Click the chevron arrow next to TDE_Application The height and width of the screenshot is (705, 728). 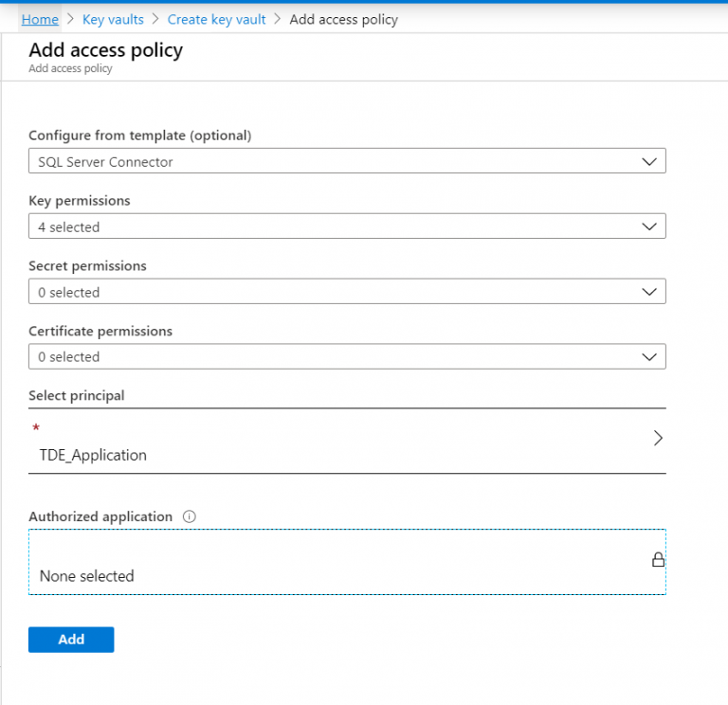tap(658, 439)
